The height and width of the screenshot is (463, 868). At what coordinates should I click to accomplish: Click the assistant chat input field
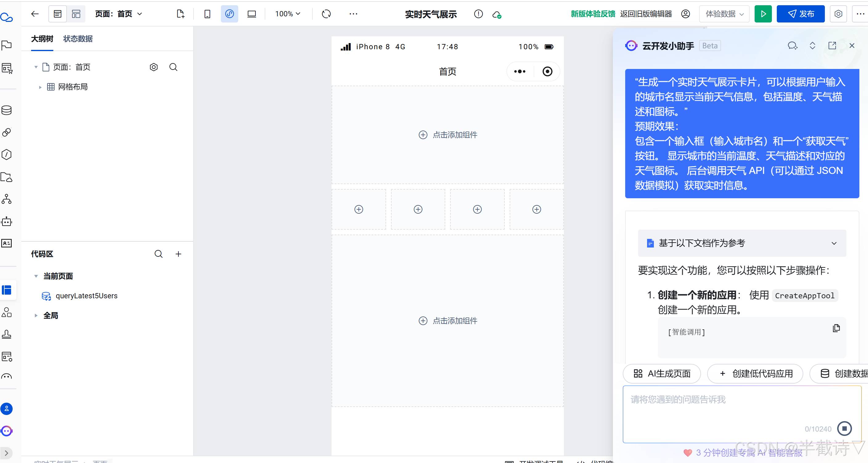click(742, 414)
